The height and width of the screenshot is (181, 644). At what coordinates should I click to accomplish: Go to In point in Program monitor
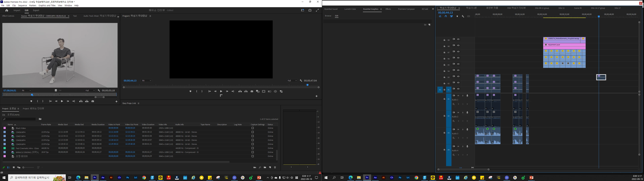coord(209,92)
